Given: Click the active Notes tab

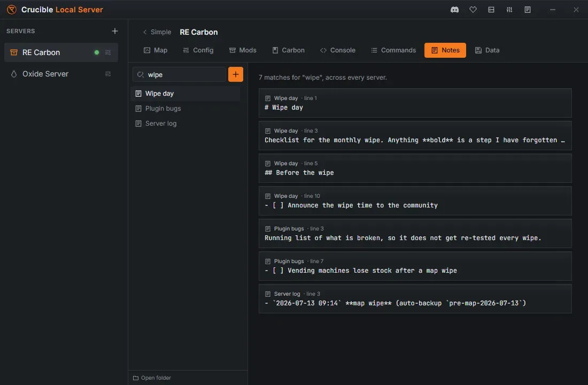Looking at the screenshot, I should [445, 50].
